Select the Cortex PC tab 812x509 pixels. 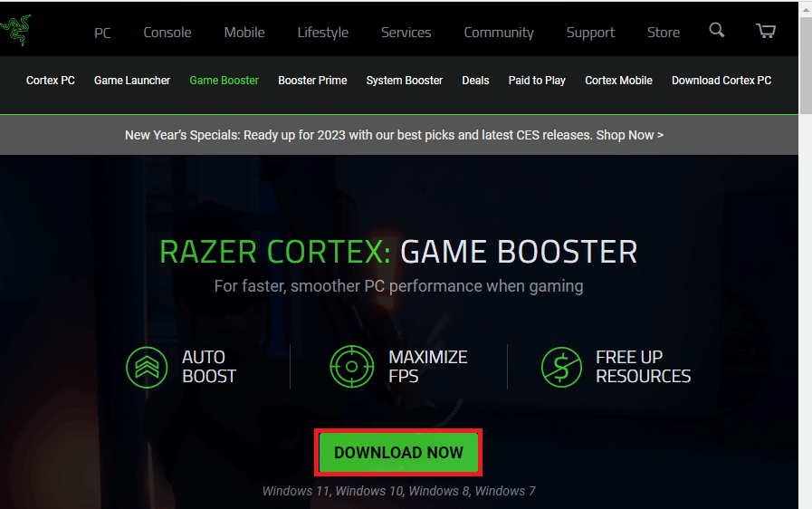[50, 81]
